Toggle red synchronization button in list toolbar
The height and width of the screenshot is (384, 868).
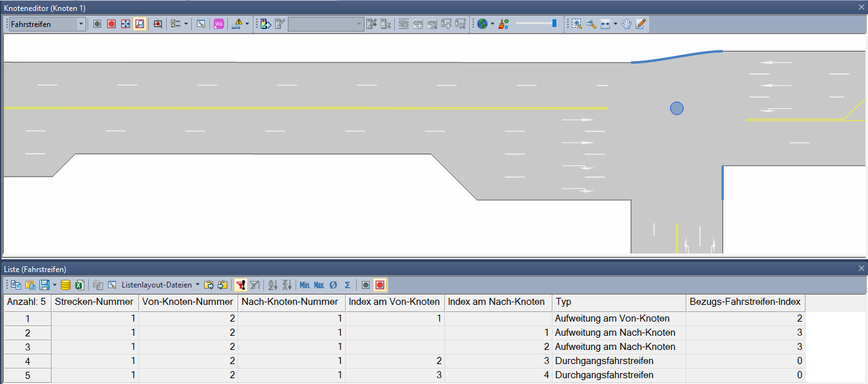[380, 285]
